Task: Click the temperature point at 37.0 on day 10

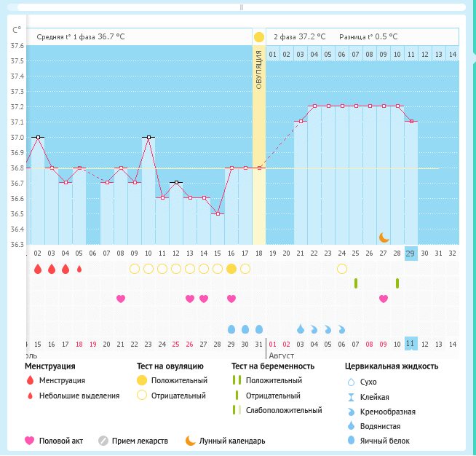Action: [x=148, y=137]
